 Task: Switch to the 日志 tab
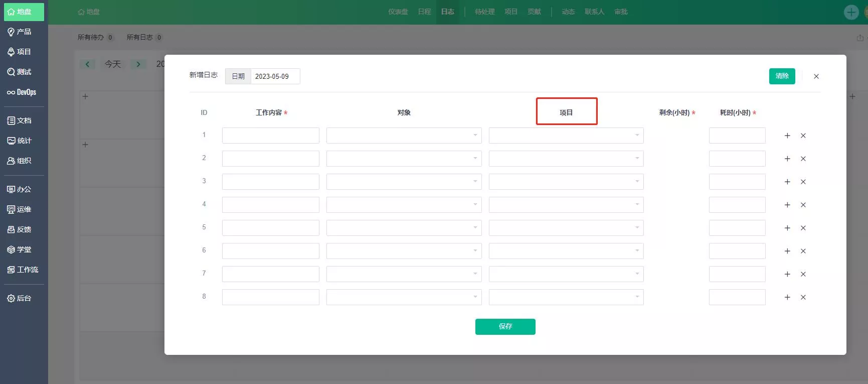448,12
